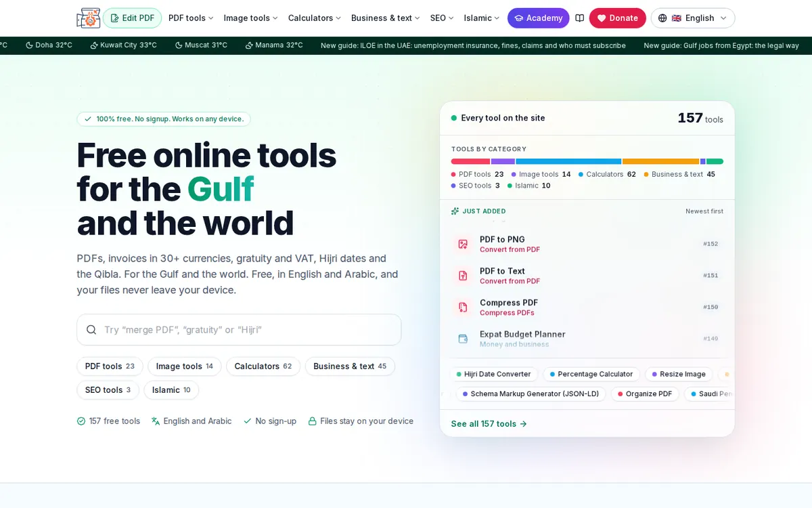Click the Schema Markup Generator (JSON-LD) chip
The height and width of the screenshot is (508, 812).
[x=531, y=394]
